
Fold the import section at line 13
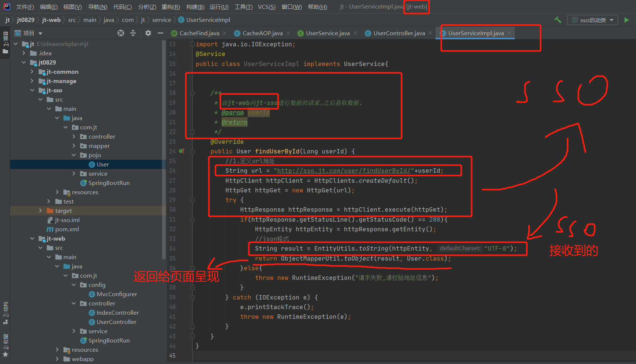coord(192,44)
